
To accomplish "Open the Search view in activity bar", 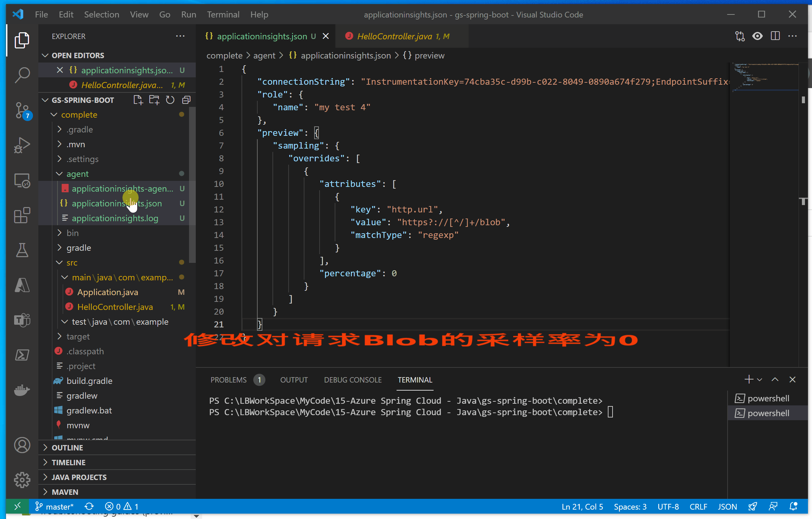I will coord(22,75).
